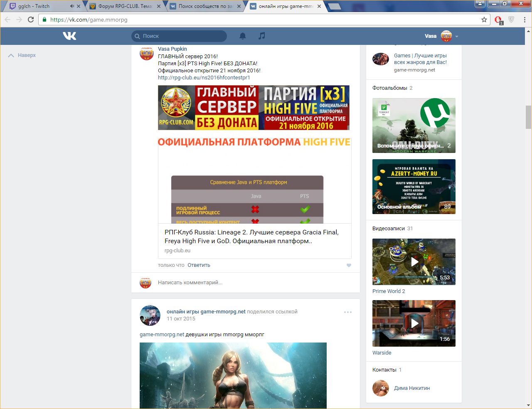
Task: Open Vasa Pupkin profile name link
Action: [x=172, y=49]
